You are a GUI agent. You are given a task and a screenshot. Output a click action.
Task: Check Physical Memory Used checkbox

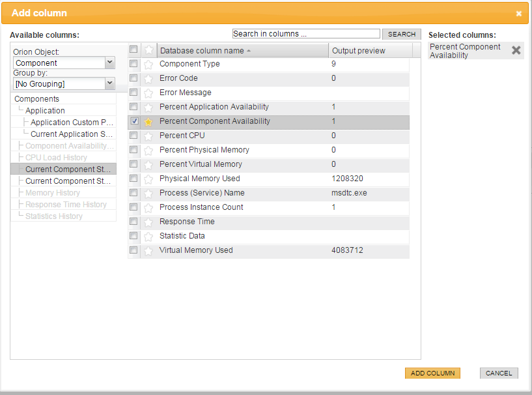point(133,179)
